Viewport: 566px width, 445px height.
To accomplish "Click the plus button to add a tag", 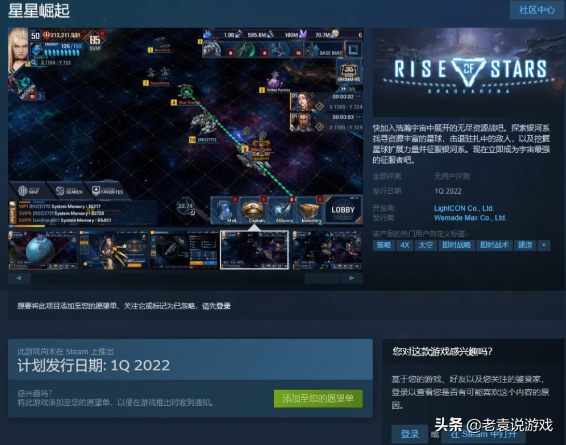I will 544,245.
